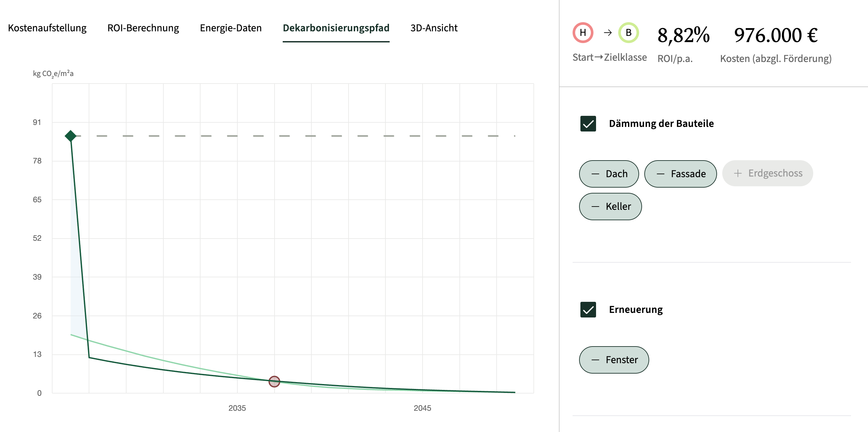This screenshot has width=868, height=432.
Task: Click the 78 y-axis tick label
Action: click(x=37, y=161)
